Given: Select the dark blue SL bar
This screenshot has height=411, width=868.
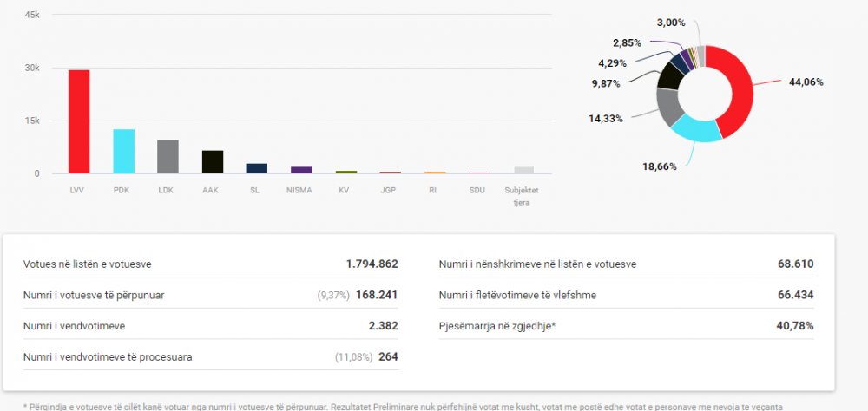Looking at the screenshot, I should 257,169.
